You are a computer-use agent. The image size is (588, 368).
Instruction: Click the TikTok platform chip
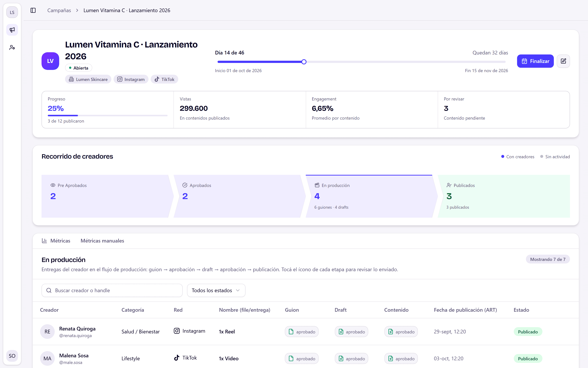[164, 79]
